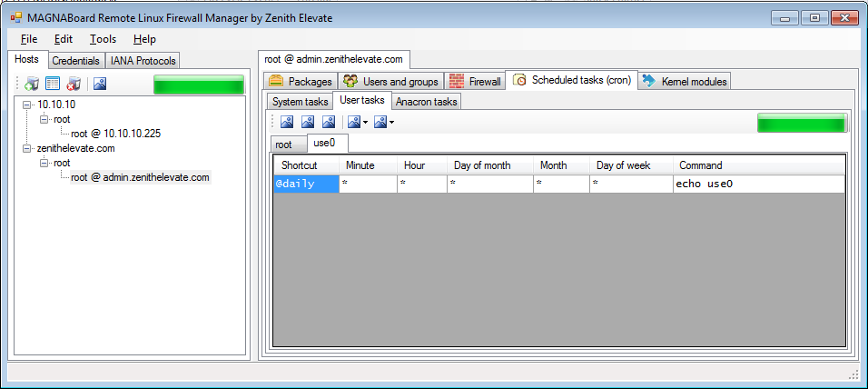Maximize the MAGNABoard window
The height and width of the screenshot is (389, 868).
[x=814, y=18]
